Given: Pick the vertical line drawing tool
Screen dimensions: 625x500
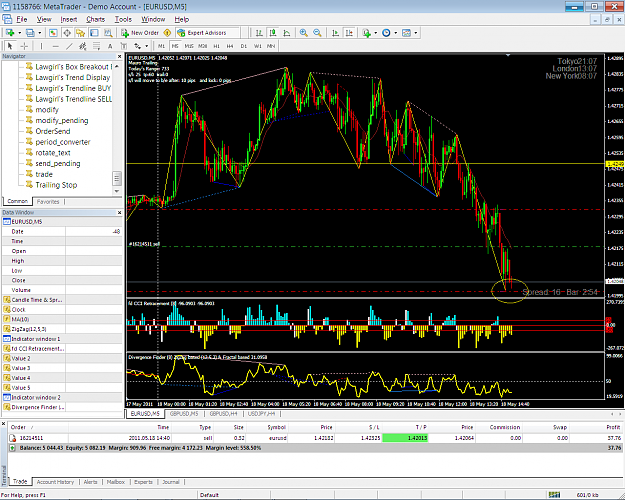Looking at the screenshot, I should (41, 46).
